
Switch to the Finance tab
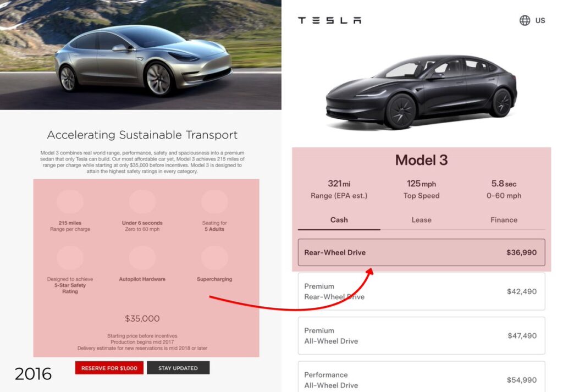click(x=504, y=220)
